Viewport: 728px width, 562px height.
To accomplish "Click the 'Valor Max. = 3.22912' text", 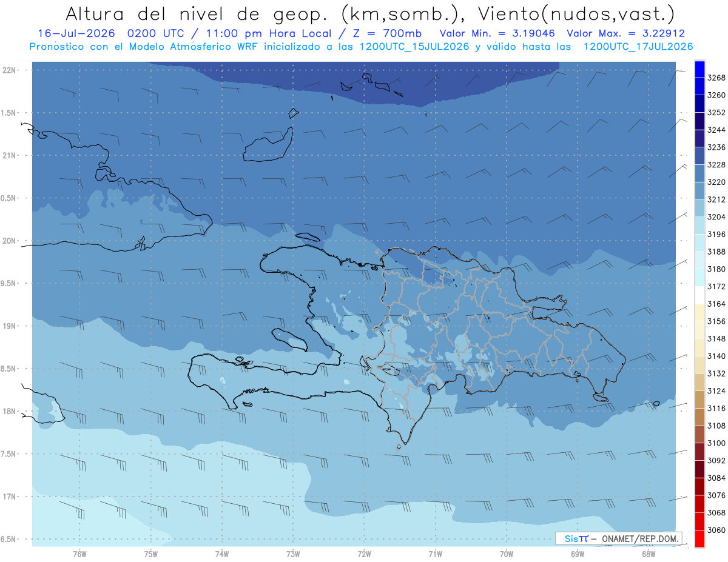I will point(626,33).
